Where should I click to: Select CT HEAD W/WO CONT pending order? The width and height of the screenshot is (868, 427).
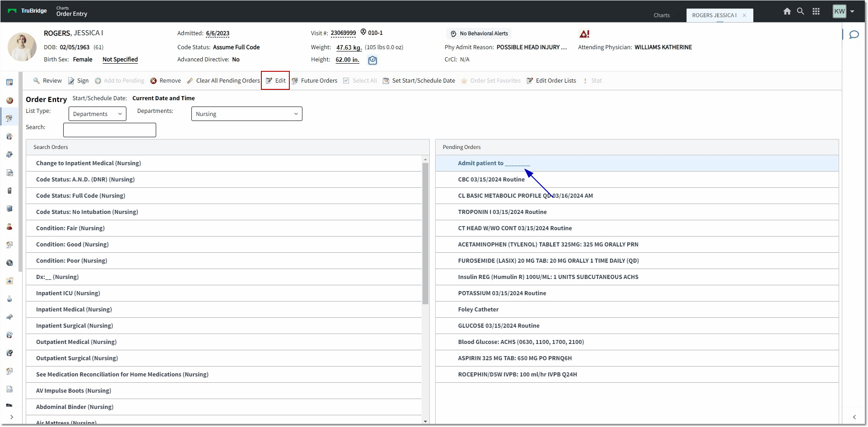coord(637,228)
